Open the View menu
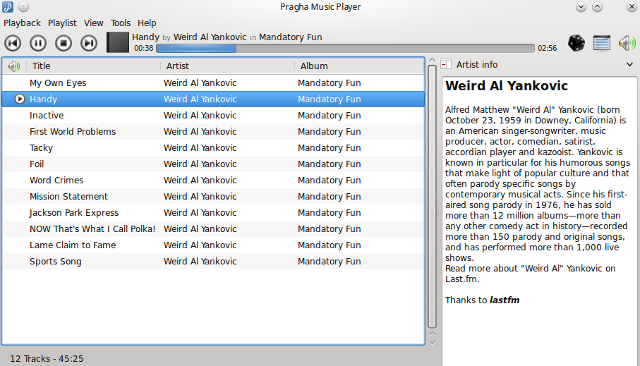The width and height of the screenshot is (640, 366). pos(93,23)
